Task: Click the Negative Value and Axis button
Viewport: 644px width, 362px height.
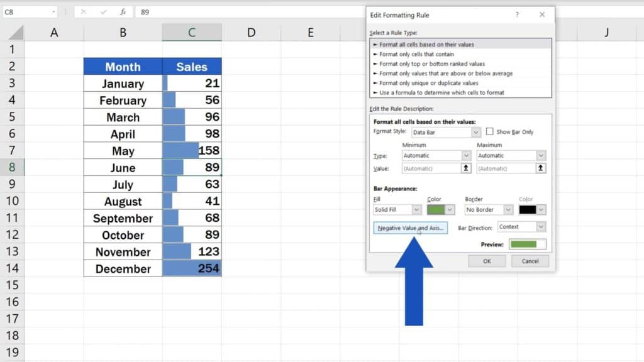Action: (411, 228)
